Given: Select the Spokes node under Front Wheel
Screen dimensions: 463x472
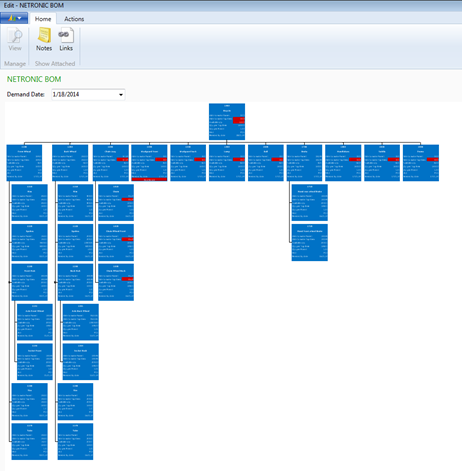Looking at the screenshot, I should (x=30, y=243).
